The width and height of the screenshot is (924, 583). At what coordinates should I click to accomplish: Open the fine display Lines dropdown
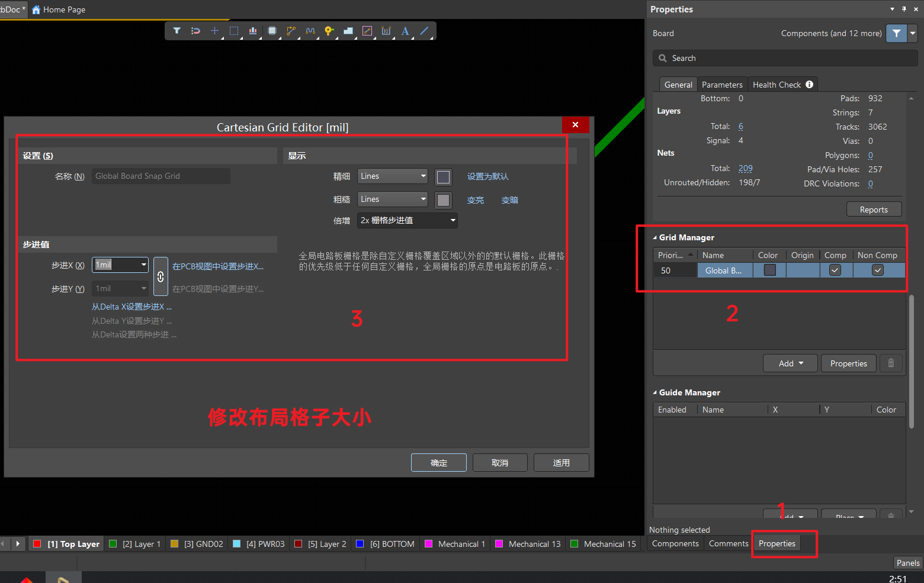pyautogui.click(x=393, y=176)
